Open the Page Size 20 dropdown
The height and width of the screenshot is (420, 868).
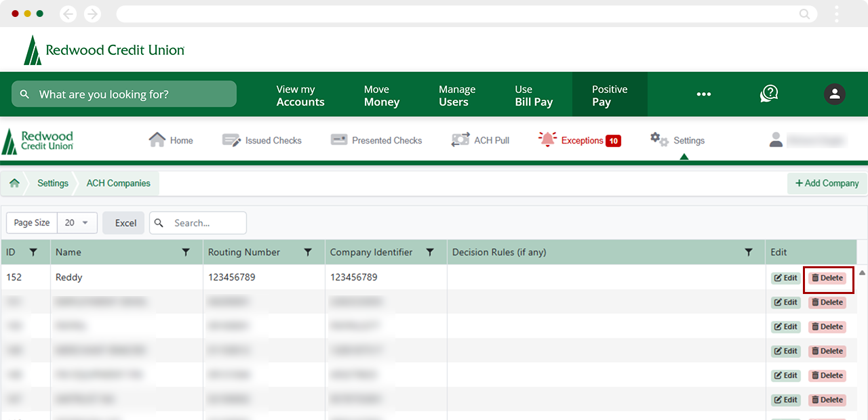pos(77,223)
